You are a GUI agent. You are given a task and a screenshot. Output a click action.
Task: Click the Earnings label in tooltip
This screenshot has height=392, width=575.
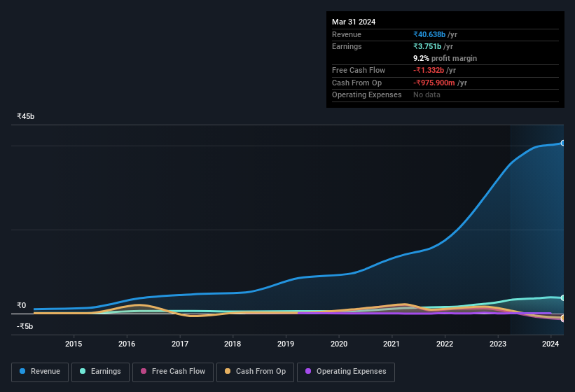point(347,46)
